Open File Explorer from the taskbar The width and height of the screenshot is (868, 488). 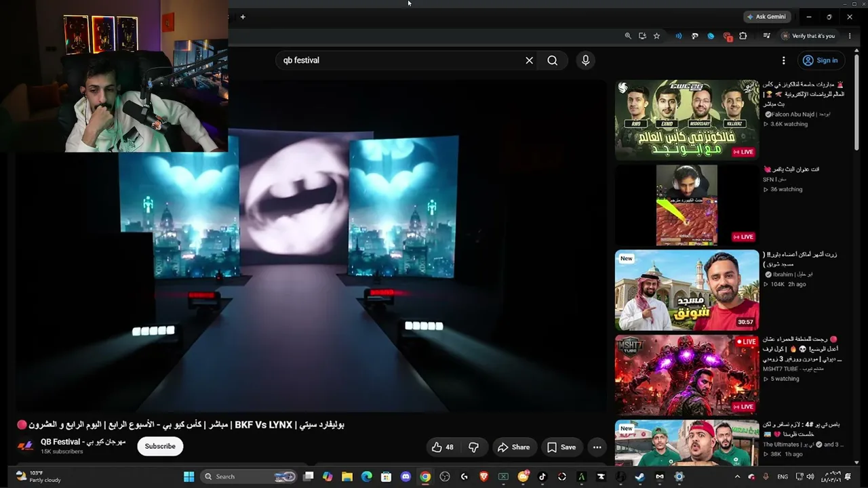click(x=347, y=476)
